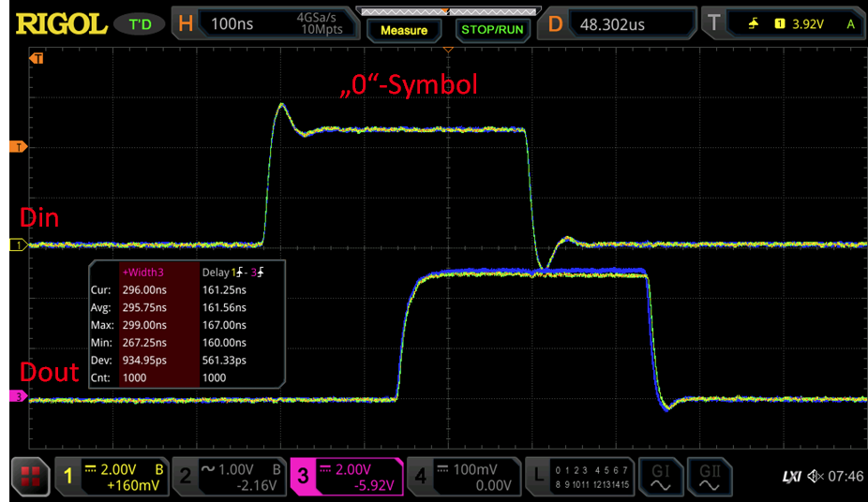Enable channel 4 with 100mV label
This screenshot has height=502, width=868.
(x=464, y=477)
